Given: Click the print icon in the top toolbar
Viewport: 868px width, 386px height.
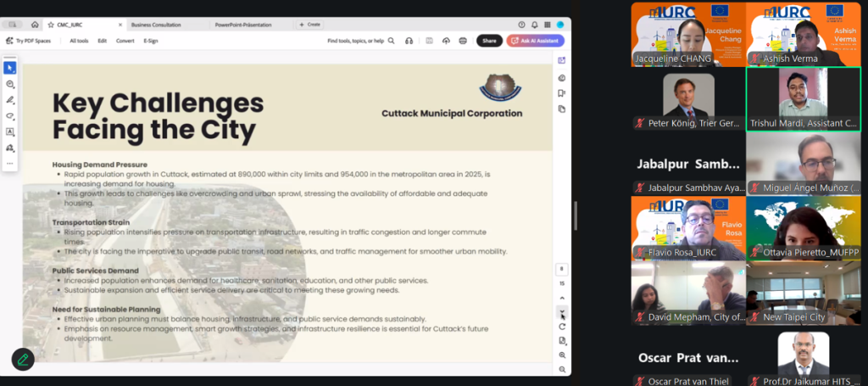Looking at the screenshot, I should tap(462, 41).
